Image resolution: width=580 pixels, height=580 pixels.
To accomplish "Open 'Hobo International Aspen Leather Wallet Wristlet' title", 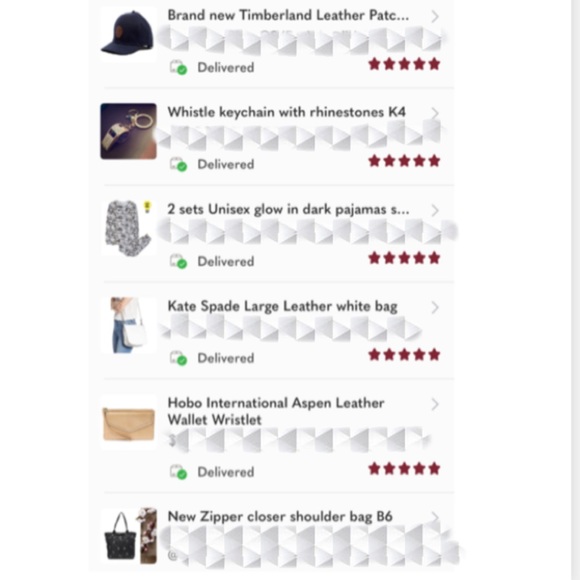I will click(x=276, y=411).
